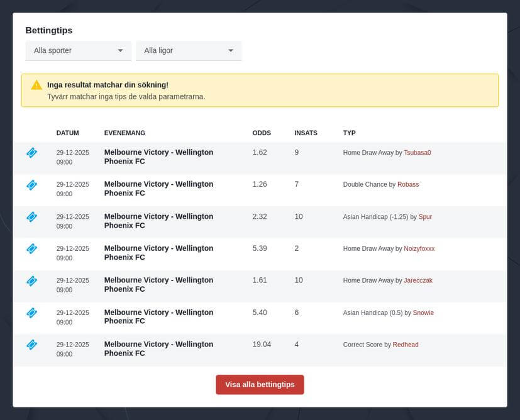Open Spur's tipster profile link
Viewport: 520px width, 420px height.
click(425, 217)
